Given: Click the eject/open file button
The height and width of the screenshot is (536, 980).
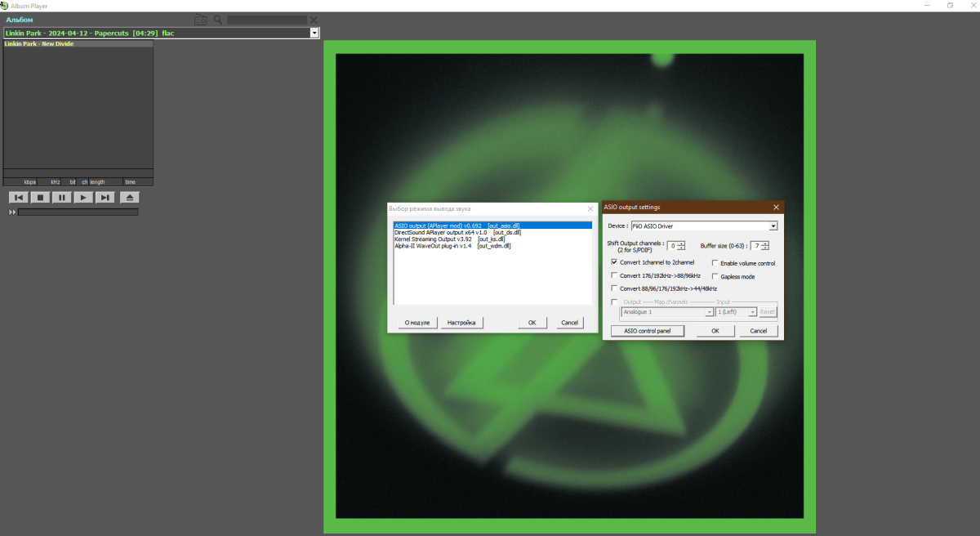Looking at the screenshot, I should pyautogui.click(x=130, y=197).
